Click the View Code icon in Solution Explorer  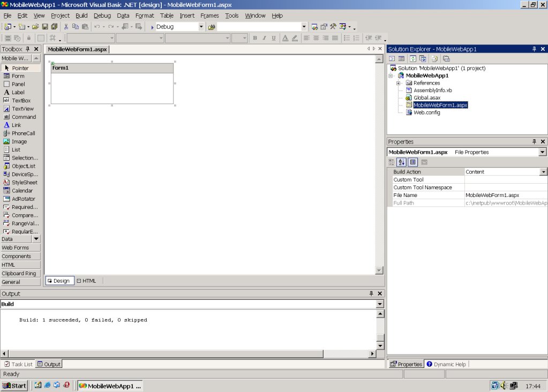392,59
